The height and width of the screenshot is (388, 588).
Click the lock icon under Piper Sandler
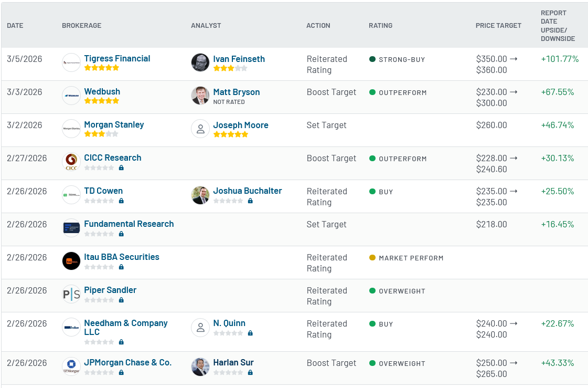[x=121, y=300]
